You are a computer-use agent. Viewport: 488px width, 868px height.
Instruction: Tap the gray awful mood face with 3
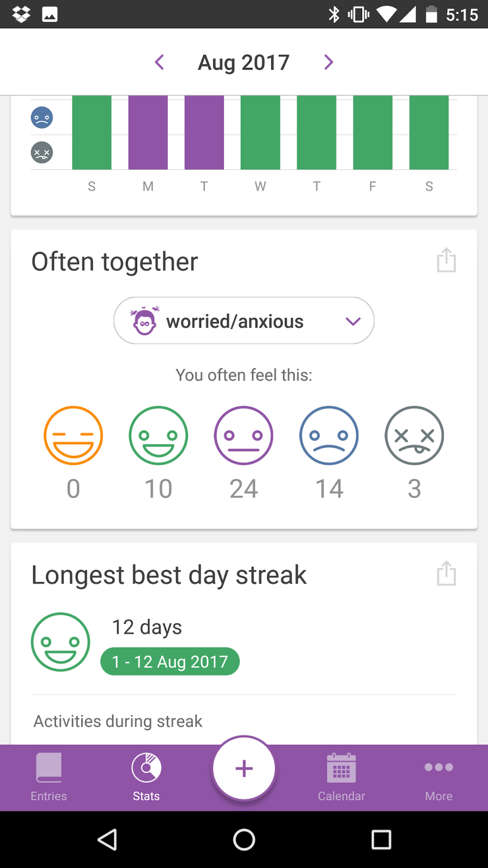click(414, 436)
